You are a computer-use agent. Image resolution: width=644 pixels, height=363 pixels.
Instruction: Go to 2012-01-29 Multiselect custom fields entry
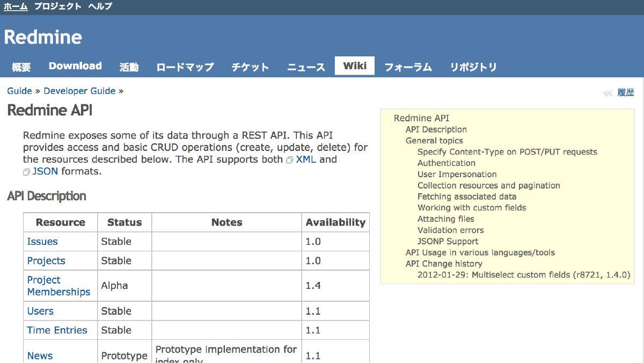[x=524, y=275]
